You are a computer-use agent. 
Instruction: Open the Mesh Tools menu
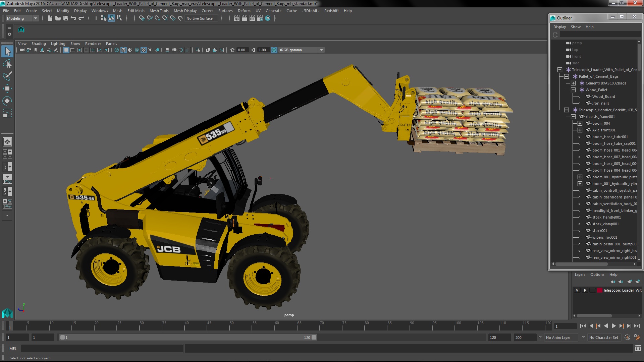[x=159, y=11]
